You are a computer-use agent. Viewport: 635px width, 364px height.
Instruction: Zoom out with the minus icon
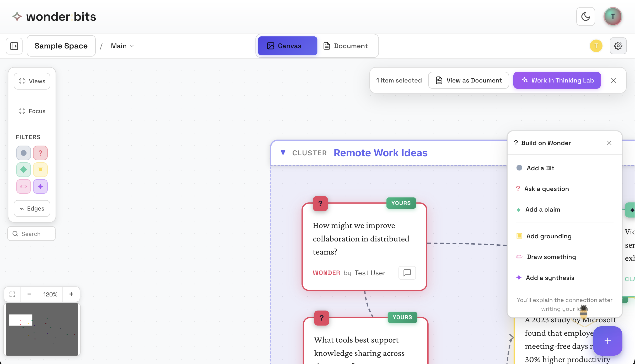(29, 294)
